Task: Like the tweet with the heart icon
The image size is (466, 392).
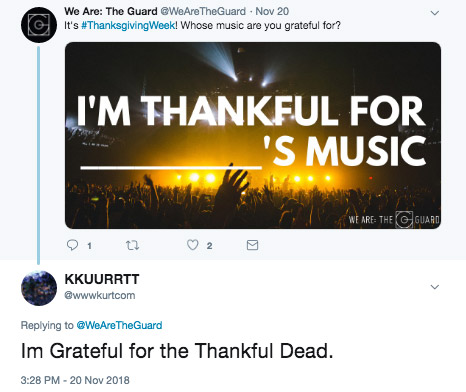Action: click(192, 245)
